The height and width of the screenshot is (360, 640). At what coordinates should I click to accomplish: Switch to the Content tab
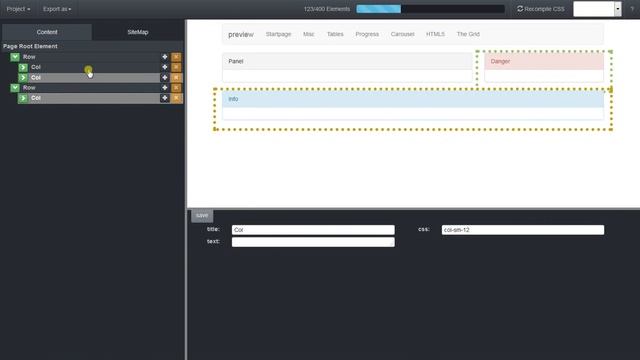(47, 32)
